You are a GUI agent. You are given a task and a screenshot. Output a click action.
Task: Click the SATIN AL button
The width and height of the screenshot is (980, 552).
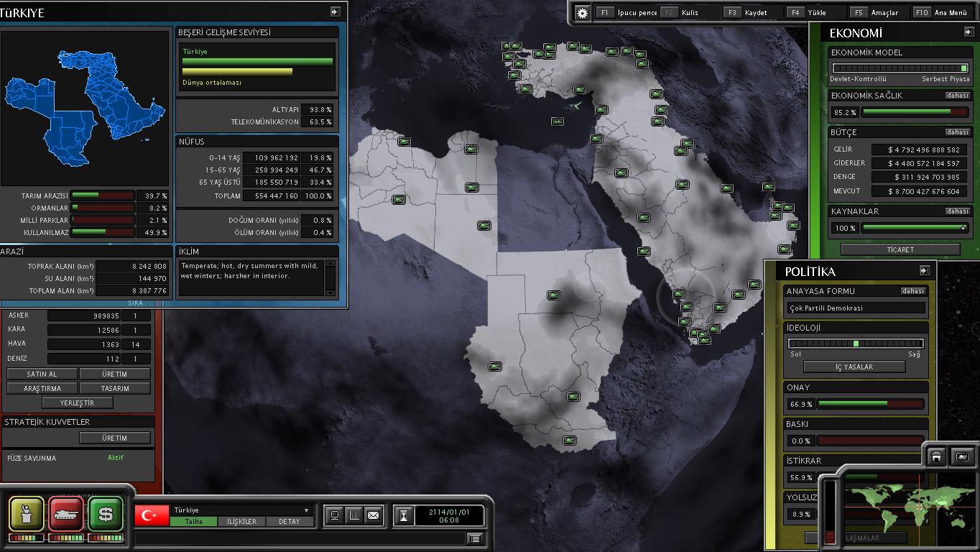pyautogui.click(x=42, y=374)
